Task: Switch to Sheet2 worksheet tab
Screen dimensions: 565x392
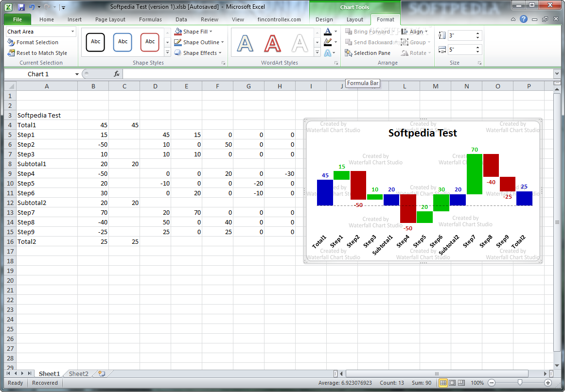Action: click(79, 374)
